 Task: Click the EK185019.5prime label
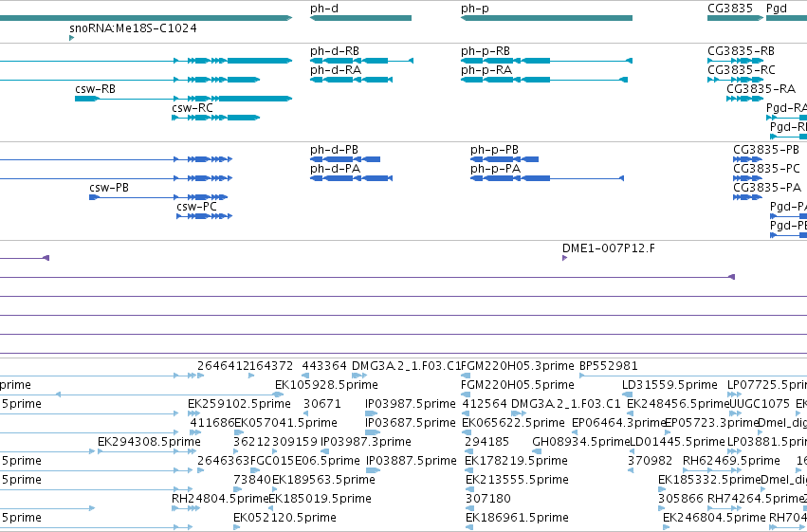pyautogui.click(x=320, y=499)
